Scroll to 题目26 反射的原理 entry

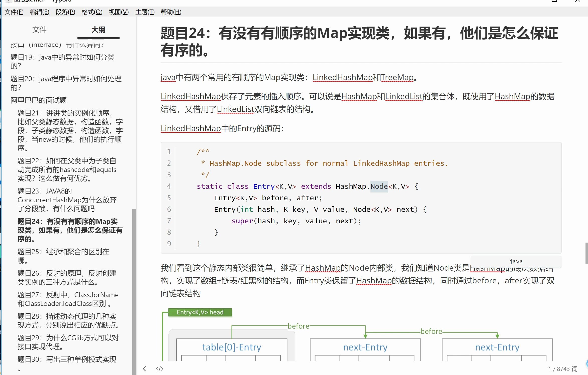coord(66,277)
